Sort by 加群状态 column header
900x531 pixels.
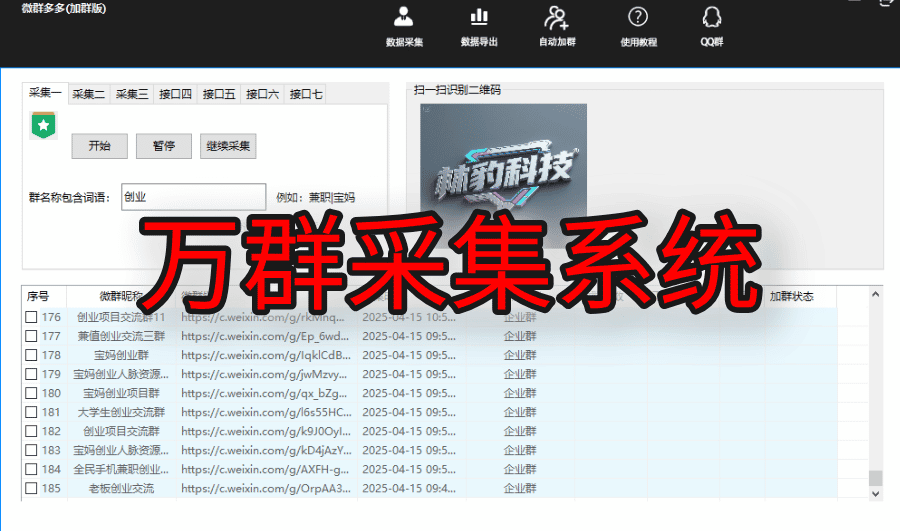pyautogui.click(x=790, y=297)
